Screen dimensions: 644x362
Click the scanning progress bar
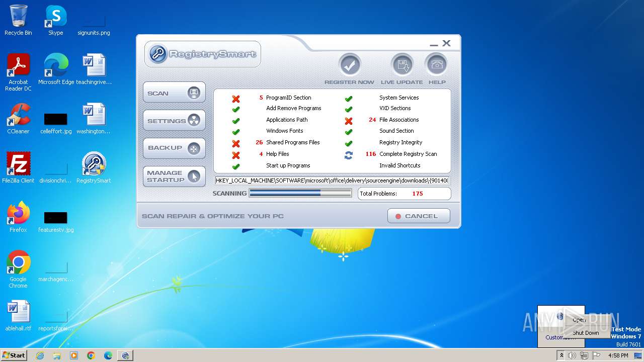click(300, 193)
